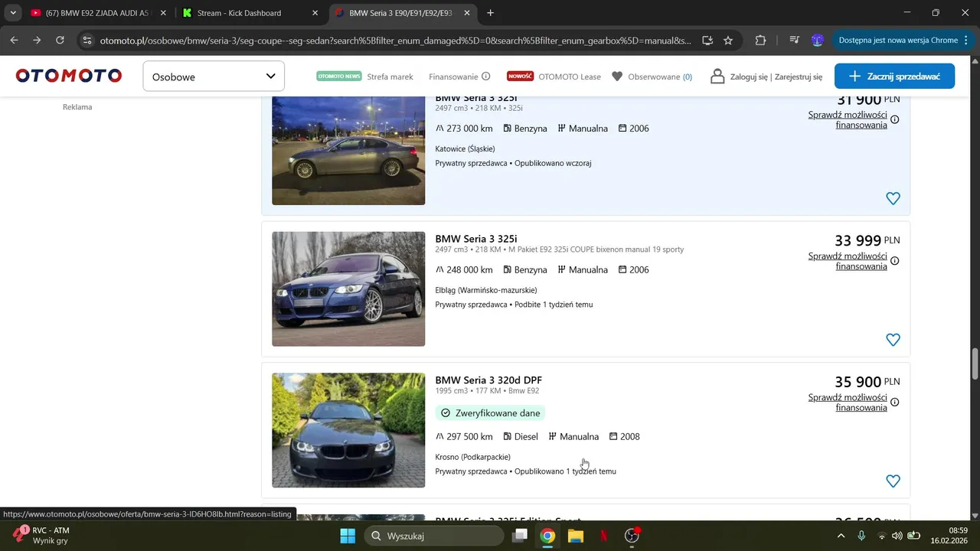Open the media control icon in Chrome toolbar
The height and width of the screenshot is (551, 980).
[795, 41]
